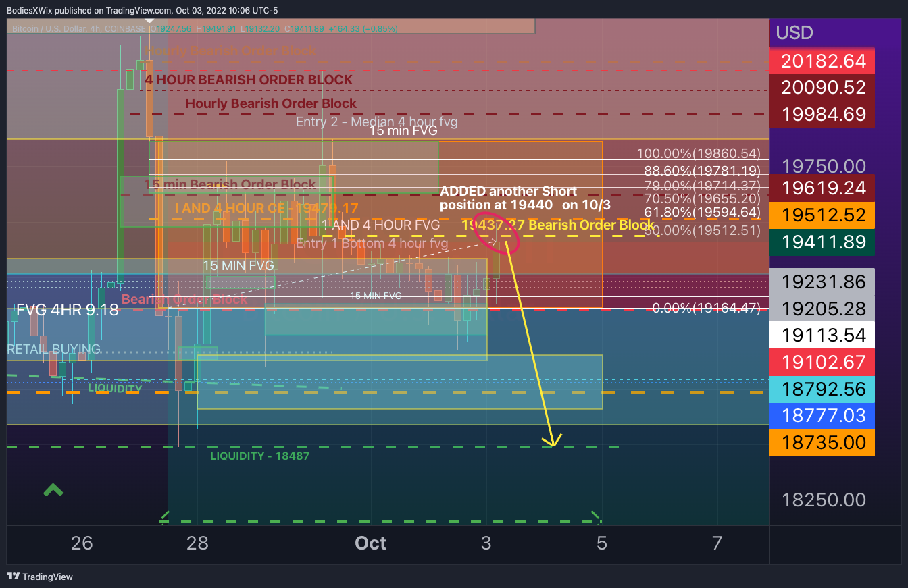The width and height of the screenshot is (908, 588).
Task: Click the 70.50%(19655.20) fib level label
Action: tap(702, 198)
